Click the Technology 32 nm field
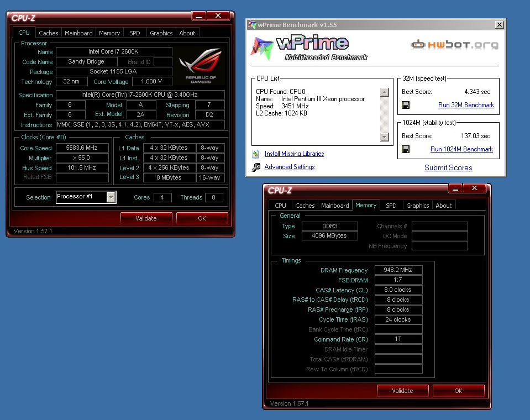 pyautogui.click(x=72, y=81)
